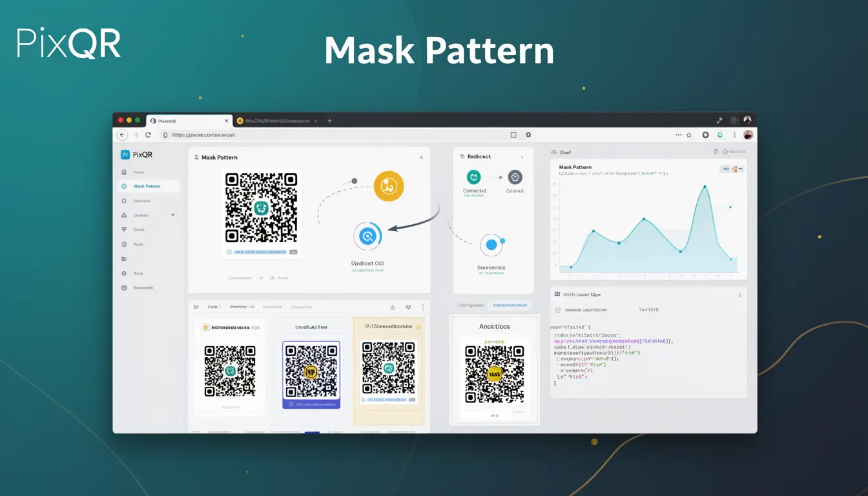The width and height of the screenshot is (868, 496).
Task: Bookmark the page using the toolbar star icon
Action: coord(689,135)
